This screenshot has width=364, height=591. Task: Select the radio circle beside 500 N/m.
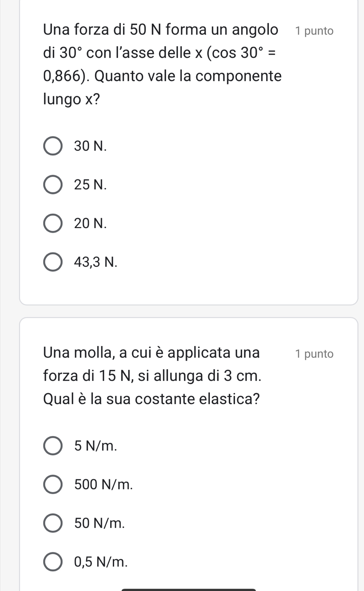[53, 484]
